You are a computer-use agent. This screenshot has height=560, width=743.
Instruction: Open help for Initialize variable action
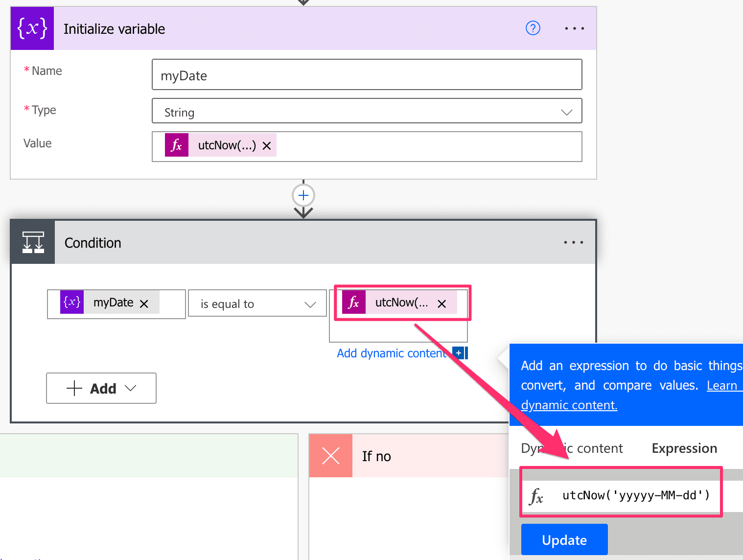point(533,28)
